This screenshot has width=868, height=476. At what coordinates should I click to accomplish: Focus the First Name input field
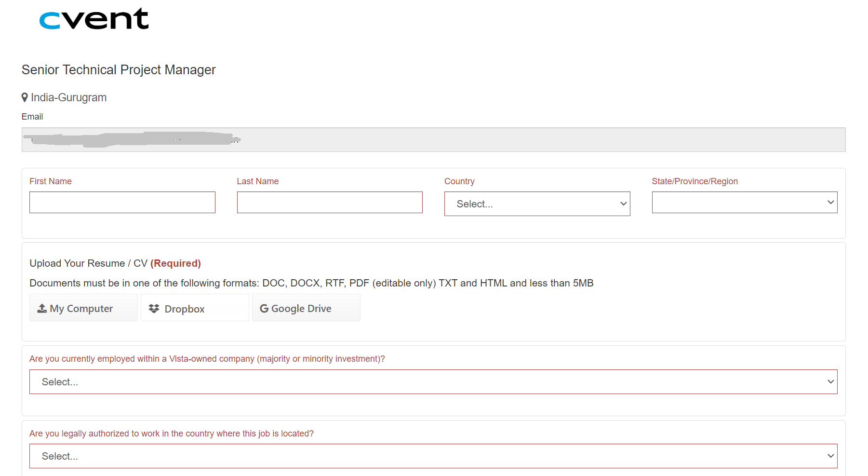click(x=122, y=203)
